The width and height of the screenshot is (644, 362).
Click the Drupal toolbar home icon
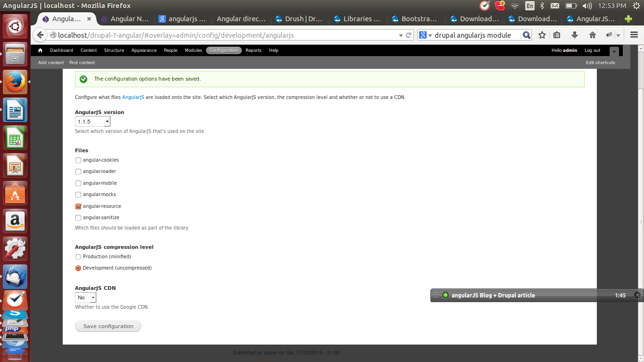point(40,50)
